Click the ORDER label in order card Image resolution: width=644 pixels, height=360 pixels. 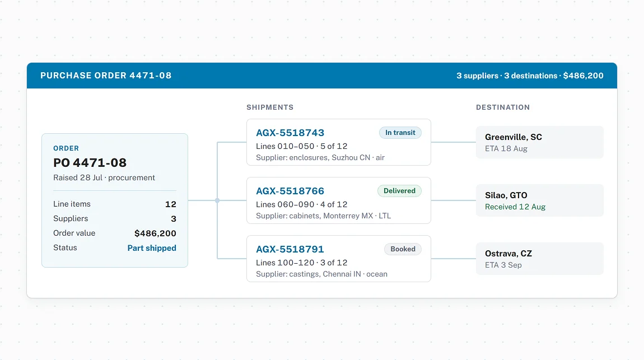click(x=66, y=148)
